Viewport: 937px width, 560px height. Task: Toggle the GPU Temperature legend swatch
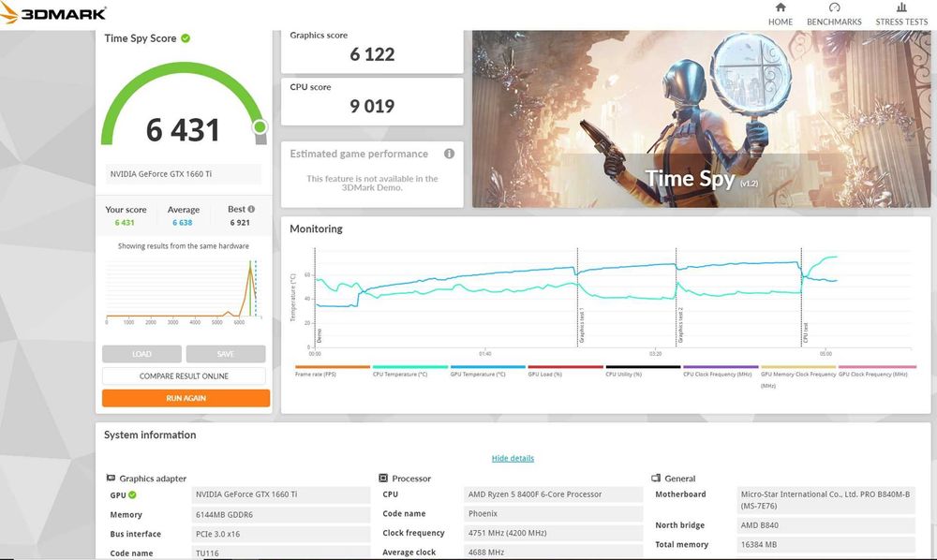[487, 367]
